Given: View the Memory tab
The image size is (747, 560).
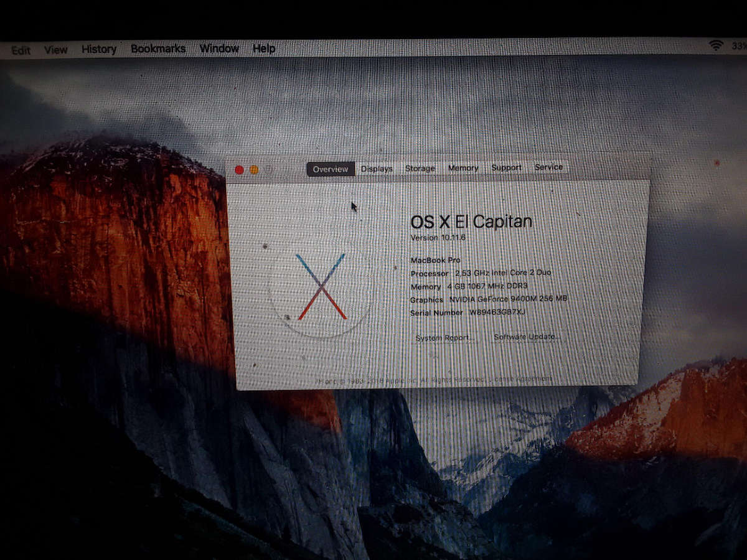Looking at the screenshot, I should tap(463, 168).
